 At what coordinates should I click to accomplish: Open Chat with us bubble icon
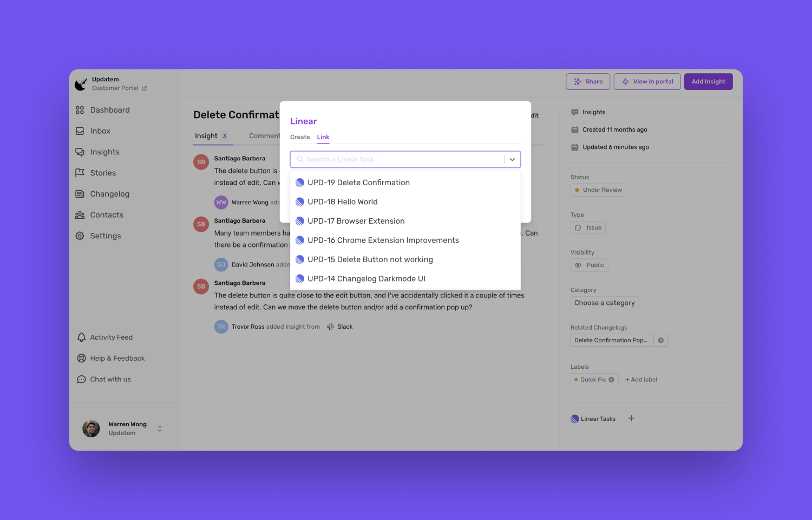[x=81, y=380]
